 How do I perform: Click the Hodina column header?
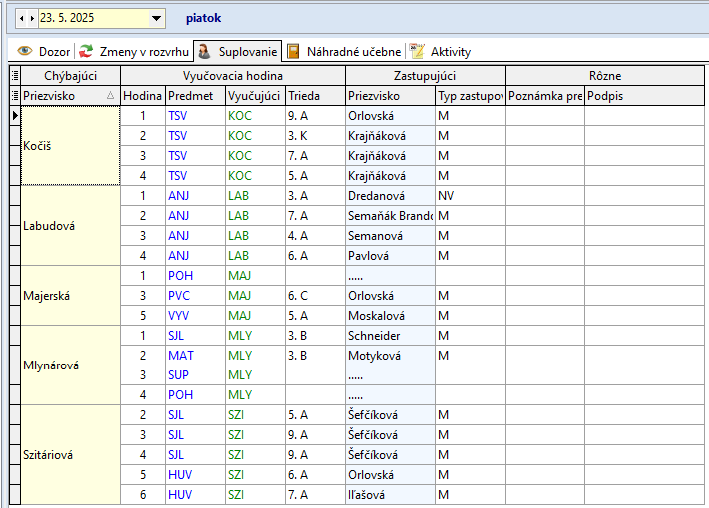click(142, 95)
